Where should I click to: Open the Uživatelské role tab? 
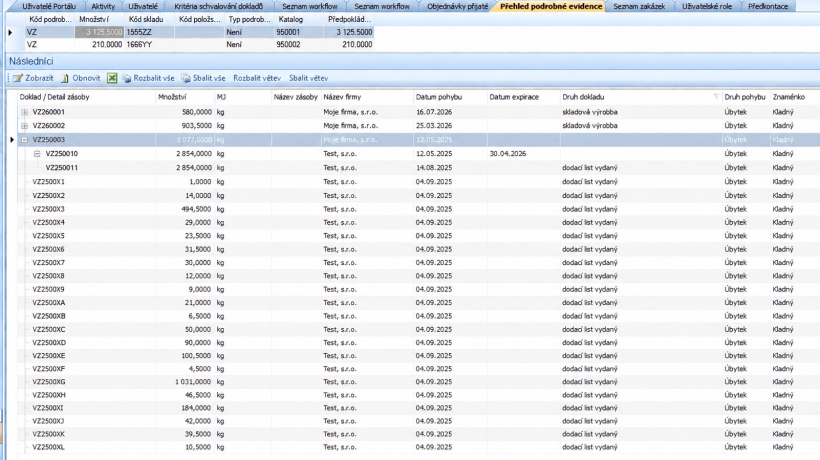click(x=707, y=6)
